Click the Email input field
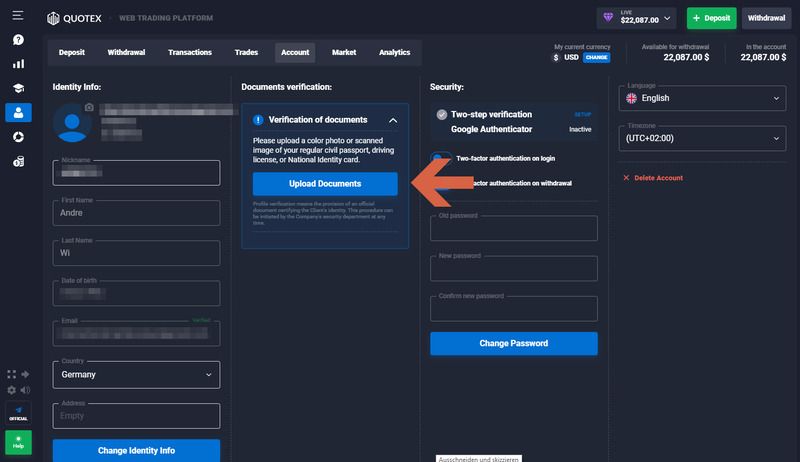This screenshot has width=800, height=462. [136, 333]
